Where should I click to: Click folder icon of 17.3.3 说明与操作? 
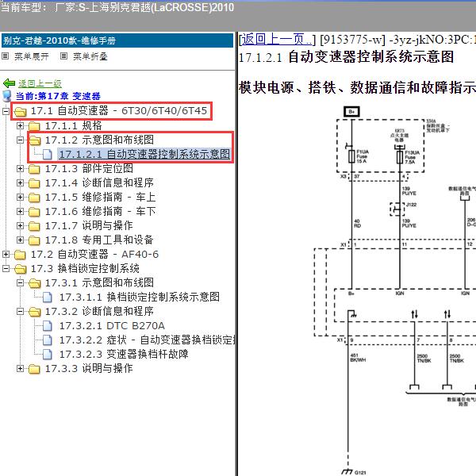[34, 369]
